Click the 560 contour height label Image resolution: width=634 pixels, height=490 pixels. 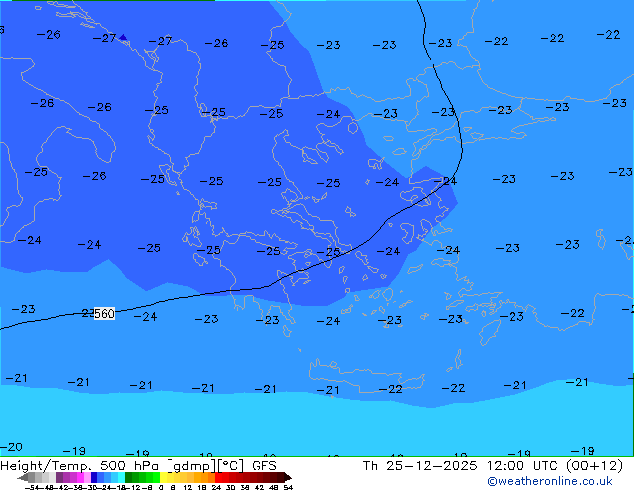[104, 314]
